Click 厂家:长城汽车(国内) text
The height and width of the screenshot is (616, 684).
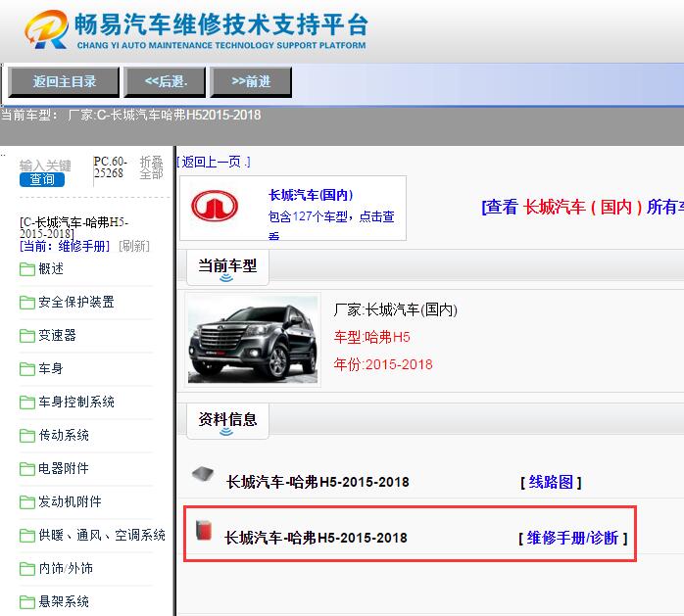click(396, 310)
